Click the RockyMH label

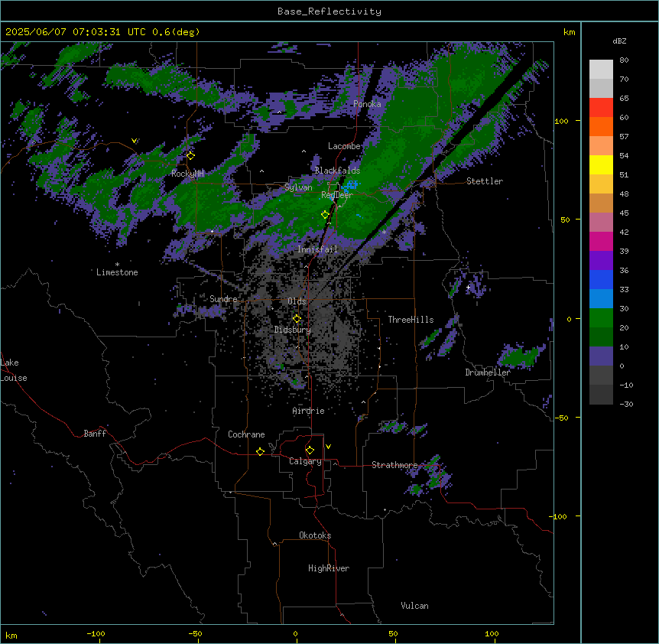point(187,174)
